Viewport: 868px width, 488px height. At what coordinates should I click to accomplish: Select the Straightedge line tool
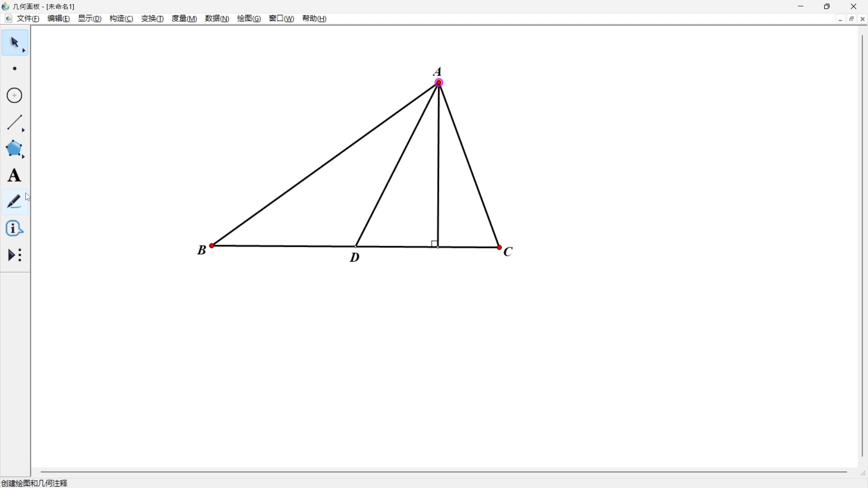tap(15, 122)
